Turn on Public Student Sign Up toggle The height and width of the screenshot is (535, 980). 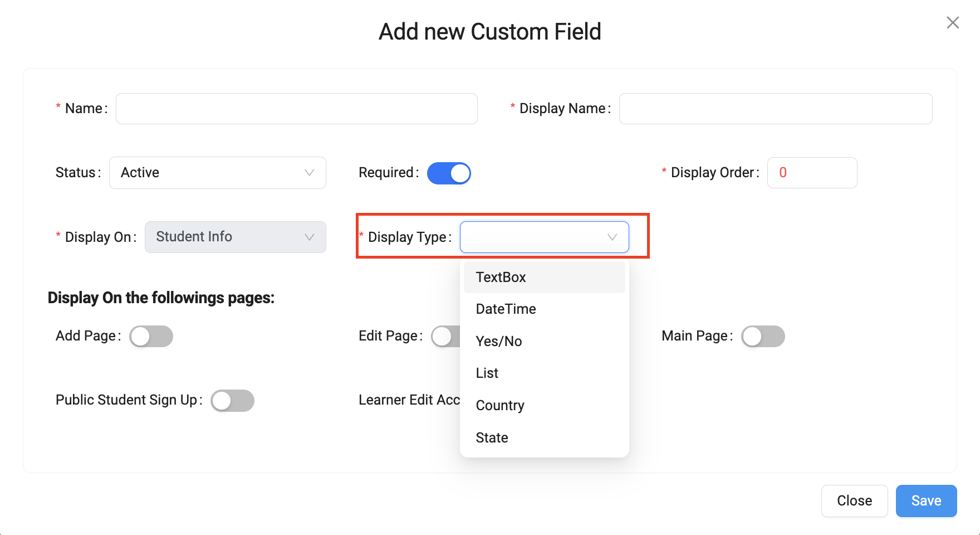point(232,401)
